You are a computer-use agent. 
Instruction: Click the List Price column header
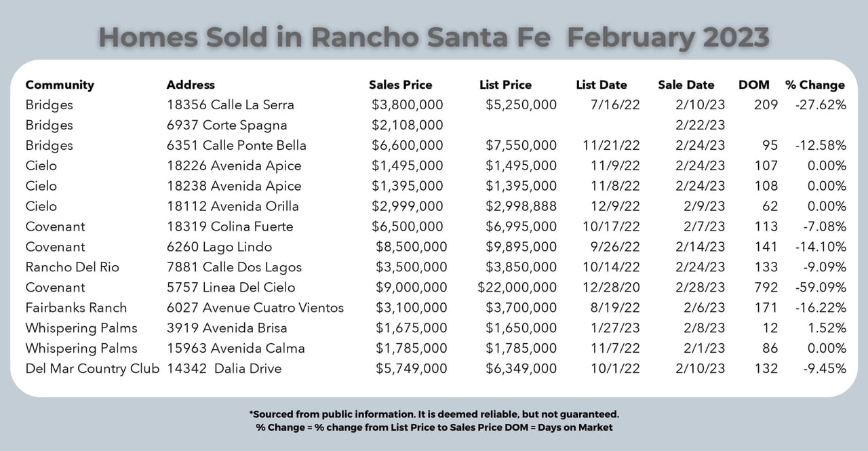[x=505, y=85]
